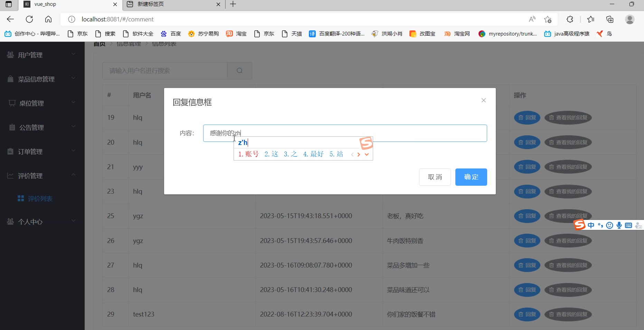Expand the 桌位管理 chevron
This screenshot has width=644, height=330.
click(73, 103)
